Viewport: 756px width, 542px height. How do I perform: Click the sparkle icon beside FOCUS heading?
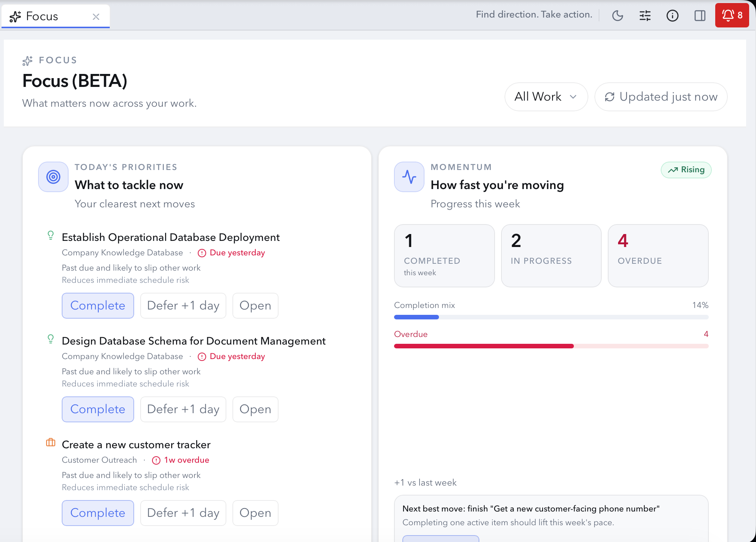point(27,61)
